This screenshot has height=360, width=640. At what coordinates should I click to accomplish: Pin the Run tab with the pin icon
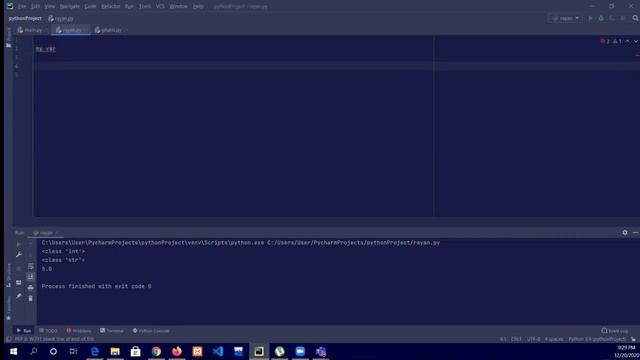19,296
